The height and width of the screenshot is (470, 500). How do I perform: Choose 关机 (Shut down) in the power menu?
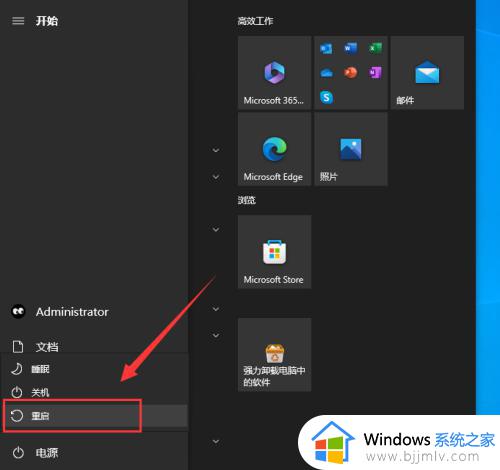point(95,392)
